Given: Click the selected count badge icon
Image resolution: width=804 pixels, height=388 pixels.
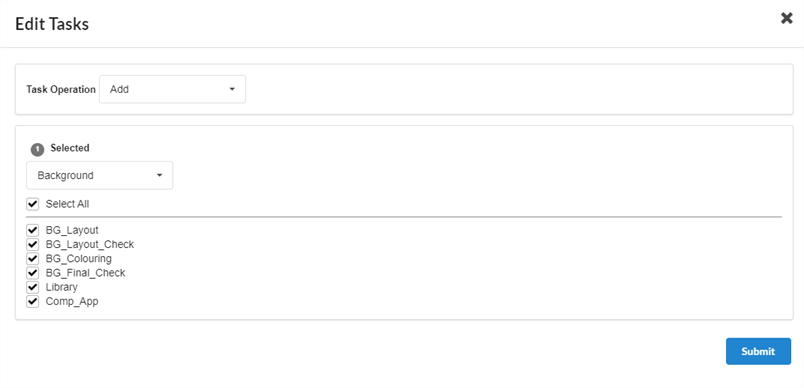Looking at the screenshot, I should [37, 150].
